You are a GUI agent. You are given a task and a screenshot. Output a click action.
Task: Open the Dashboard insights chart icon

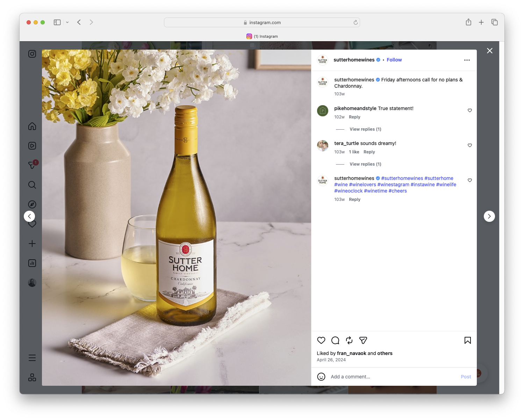[32, 263]
